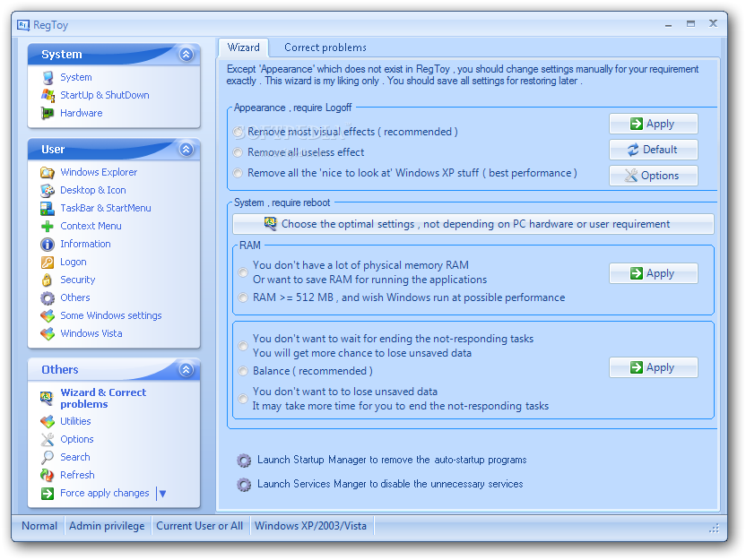
Task: Select Remove all 'nice to look at' stuff option
Action: (238, 173)
